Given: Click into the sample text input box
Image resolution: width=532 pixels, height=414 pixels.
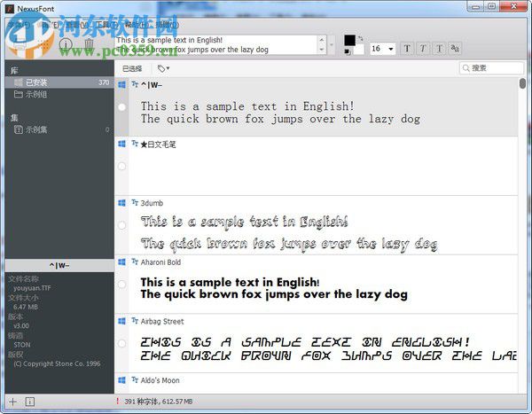Looking at the screenshot, I should coord(216,45).
